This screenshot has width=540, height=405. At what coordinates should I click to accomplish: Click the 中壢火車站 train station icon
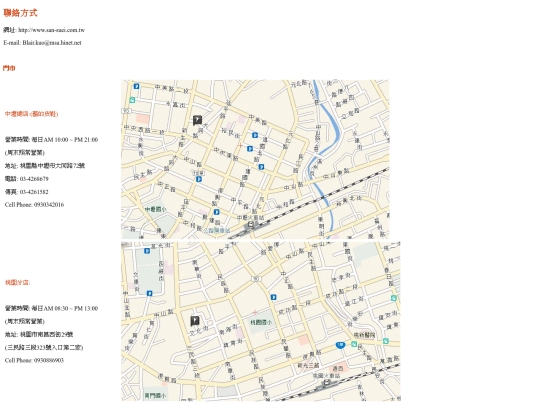251,225
